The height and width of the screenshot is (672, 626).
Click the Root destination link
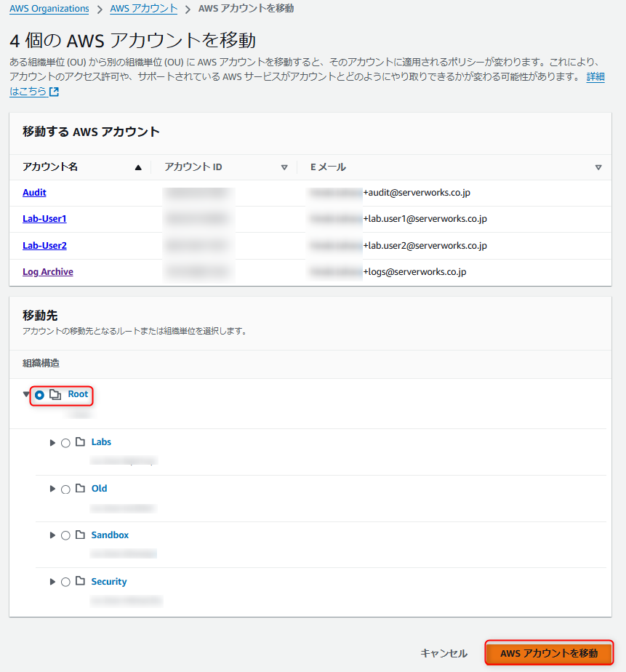(78, 394)
